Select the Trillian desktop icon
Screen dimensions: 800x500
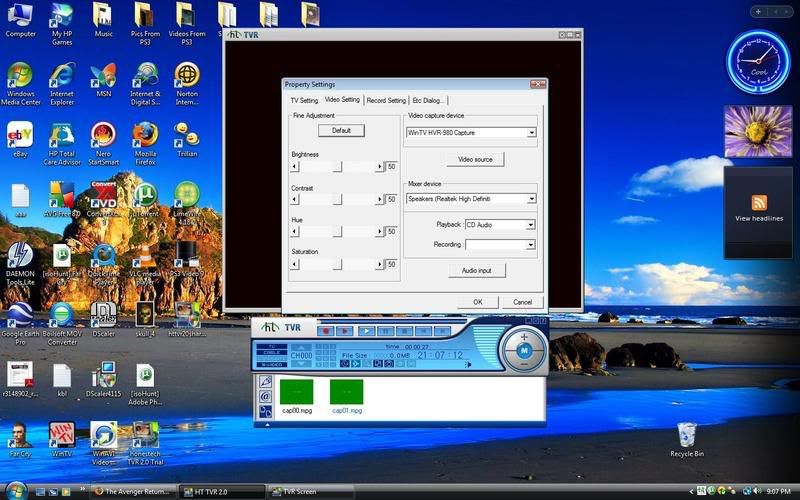(187, 140)
